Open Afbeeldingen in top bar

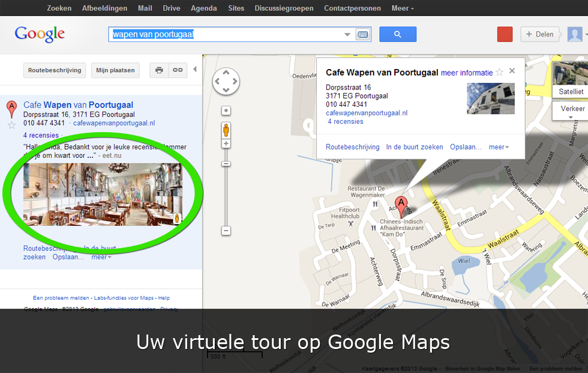(x=104, y=8)
